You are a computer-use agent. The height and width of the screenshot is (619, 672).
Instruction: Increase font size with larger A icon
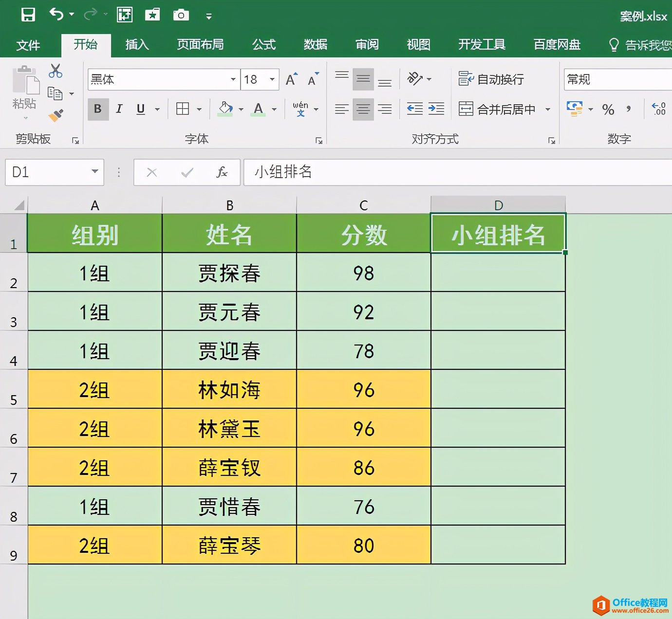[x=292, y=79]
